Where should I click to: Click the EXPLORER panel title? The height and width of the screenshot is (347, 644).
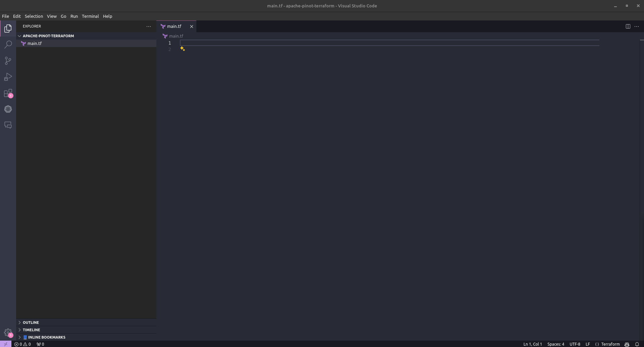[x=32, y=26]
